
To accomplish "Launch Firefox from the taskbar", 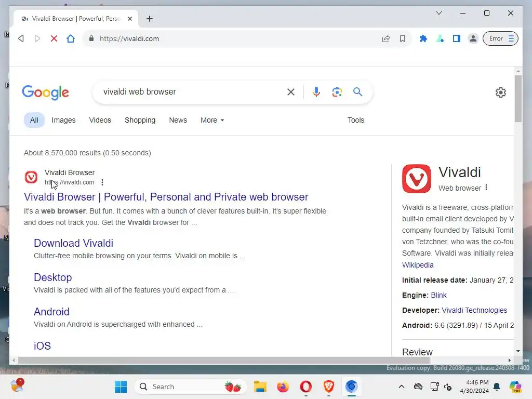I will 283,387.
